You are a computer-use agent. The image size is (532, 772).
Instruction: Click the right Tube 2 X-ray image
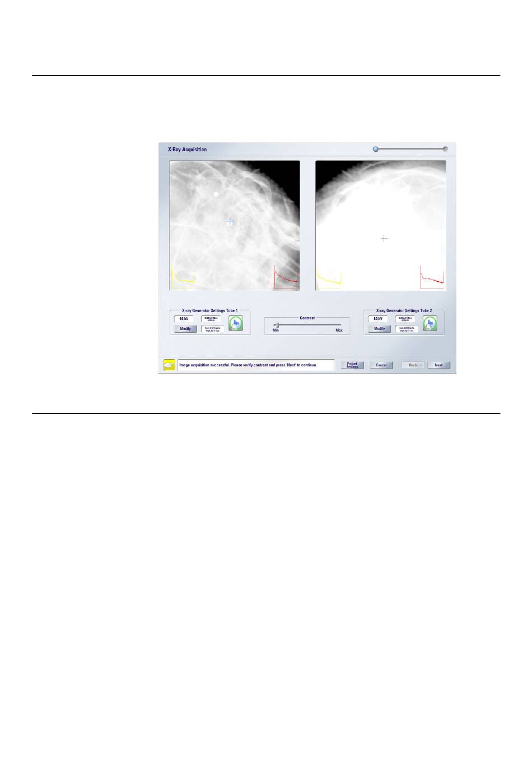tap(381, 226)
